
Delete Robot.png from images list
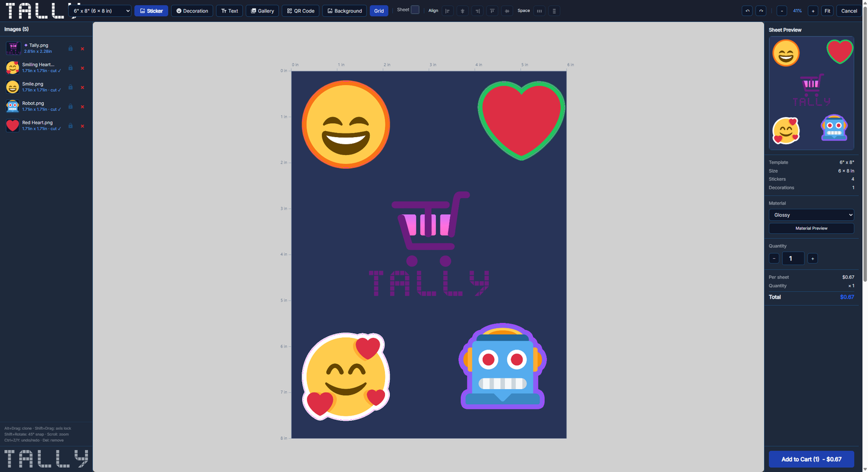(82, 106)
